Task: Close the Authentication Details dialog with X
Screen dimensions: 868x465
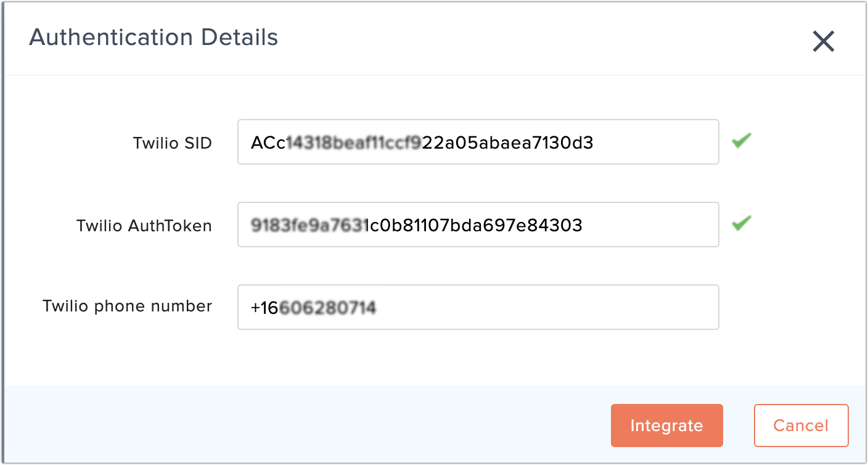Action: [824, 41]
